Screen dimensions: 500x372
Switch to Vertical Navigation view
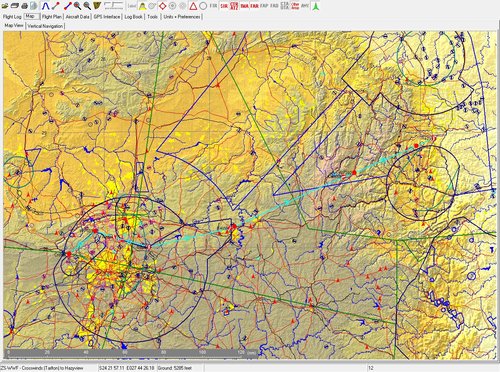tap(45, 26)
